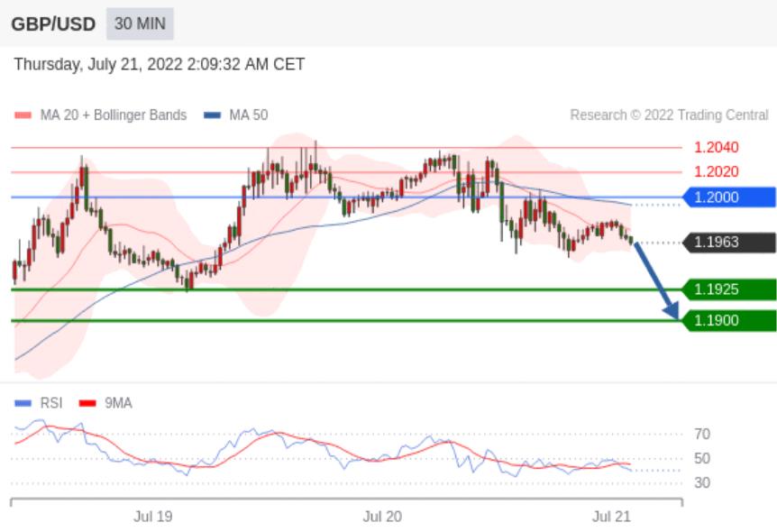Screen dimensions: 777x532
Task: Click the RSI 70 level label
Action: (x=702, y=435)
